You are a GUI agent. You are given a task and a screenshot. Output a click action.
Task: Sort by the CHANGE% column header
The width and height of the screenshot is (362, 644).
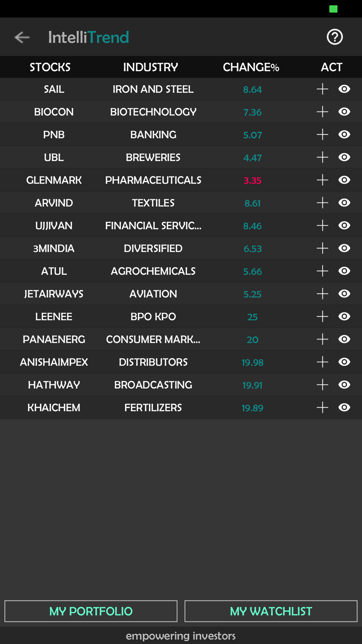(x=251, y=67)
